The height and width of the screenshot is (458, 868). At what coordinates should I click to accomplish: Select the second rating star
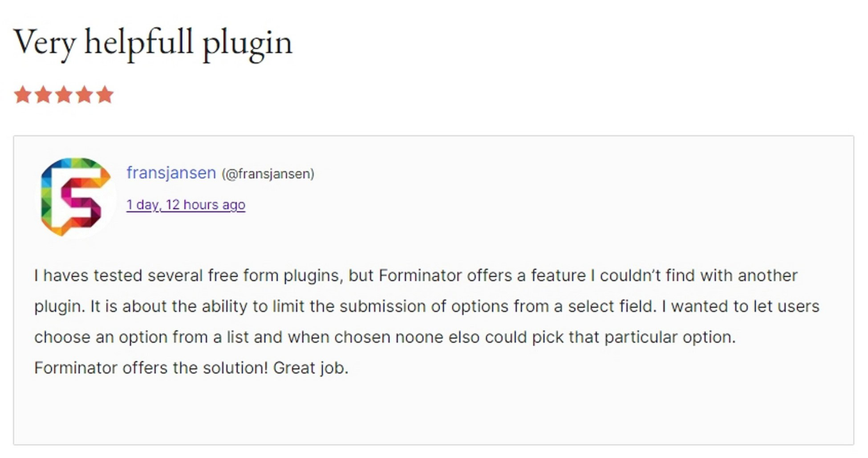(43, 95)
